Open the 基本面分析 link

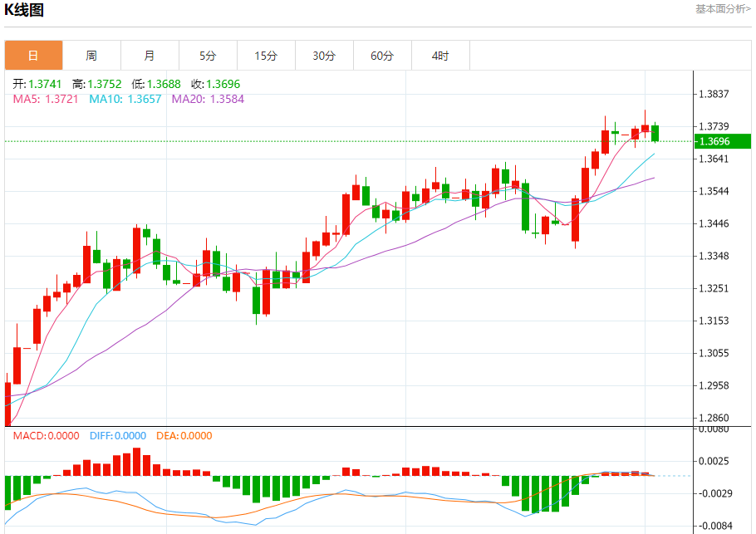click(723, 8)
